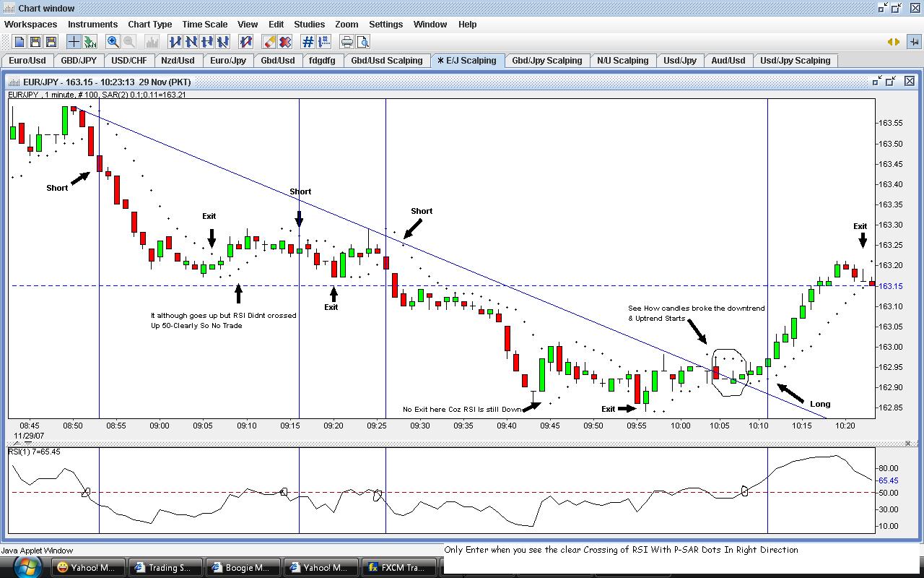
Task: Click the printer icon
Action: [346, 42]
